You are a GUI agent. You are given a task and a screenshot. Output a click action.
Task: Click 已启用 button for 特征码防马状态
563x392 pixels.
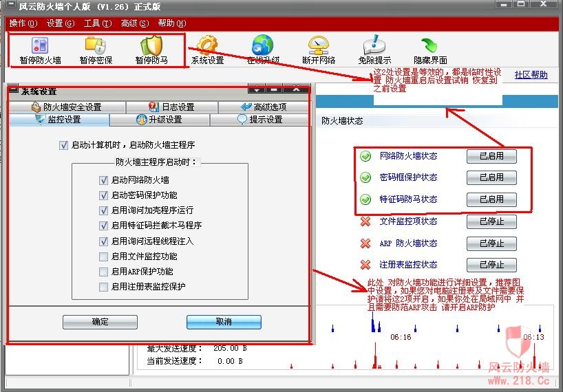(x=491, y=199)
